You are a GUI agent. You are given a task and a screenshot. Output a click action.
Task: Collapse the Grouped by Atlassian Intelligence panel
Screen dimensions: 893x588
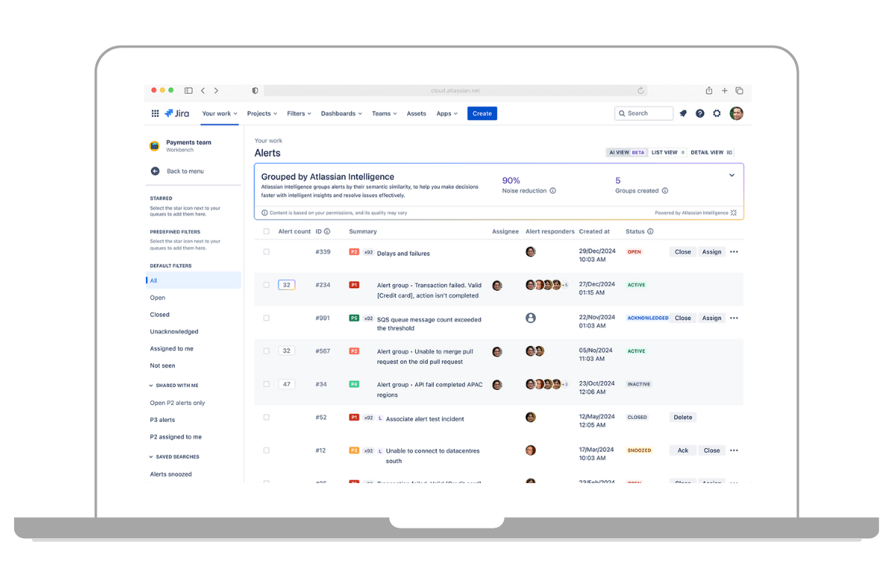(732, 176)
